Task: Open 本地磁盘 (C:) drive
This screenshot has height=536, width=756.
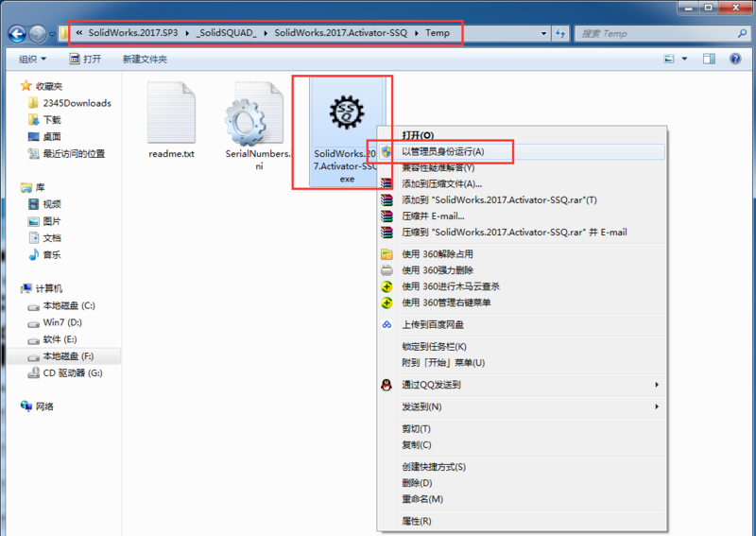Action: pos(61,305)
